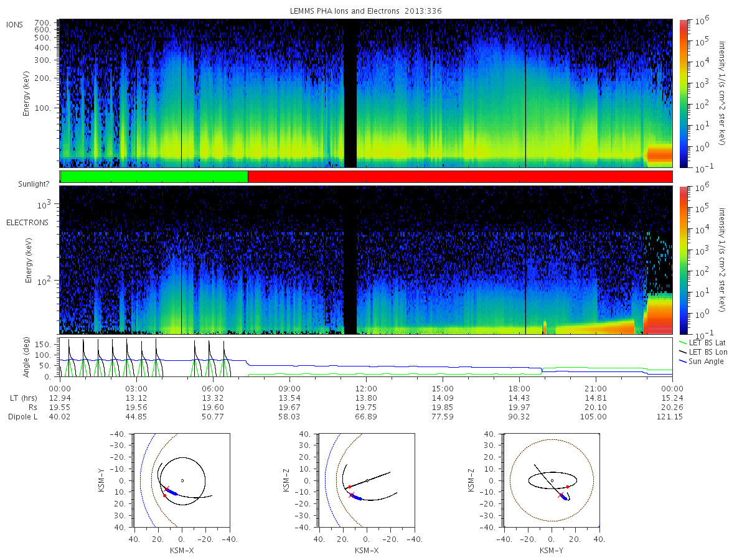Viewport: 747px width, 560px height.
Task: Click the high intensity red region in electrons plot
Action: tap(657, 315)
